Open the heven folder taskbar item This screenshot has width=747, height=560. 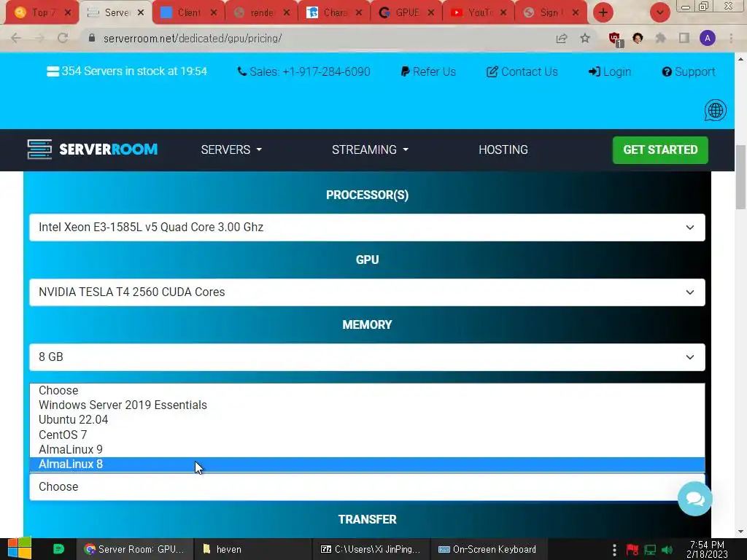252,549
